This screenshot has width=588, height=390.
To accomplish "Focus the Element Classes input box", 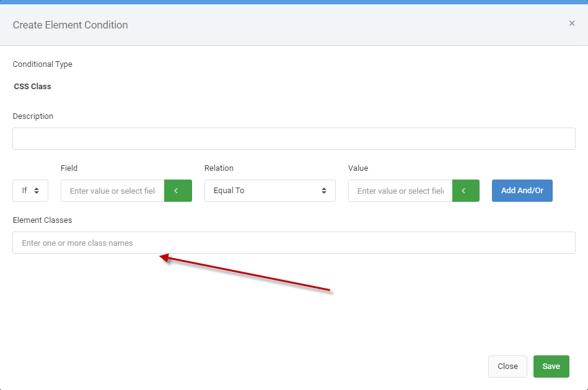I will pyautogui.click(x=294, y=243).
